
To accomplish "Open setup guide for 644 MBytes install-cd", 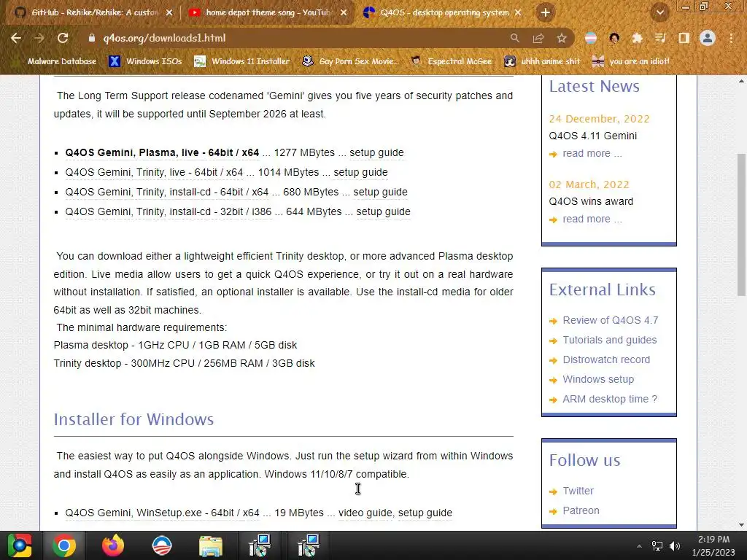I will (x=383, y=211).
